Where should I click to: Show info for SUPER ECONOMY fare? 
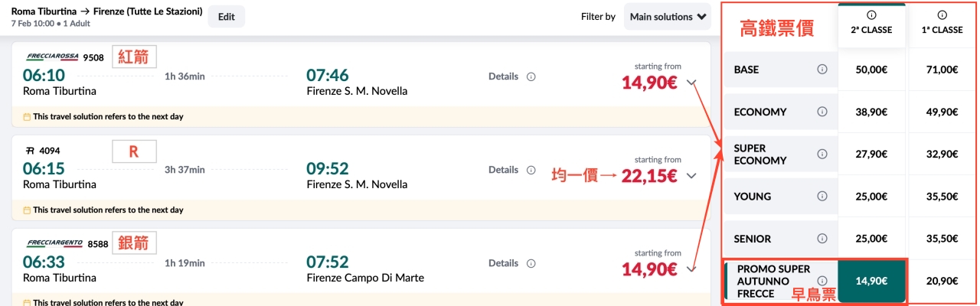[822, 154]
